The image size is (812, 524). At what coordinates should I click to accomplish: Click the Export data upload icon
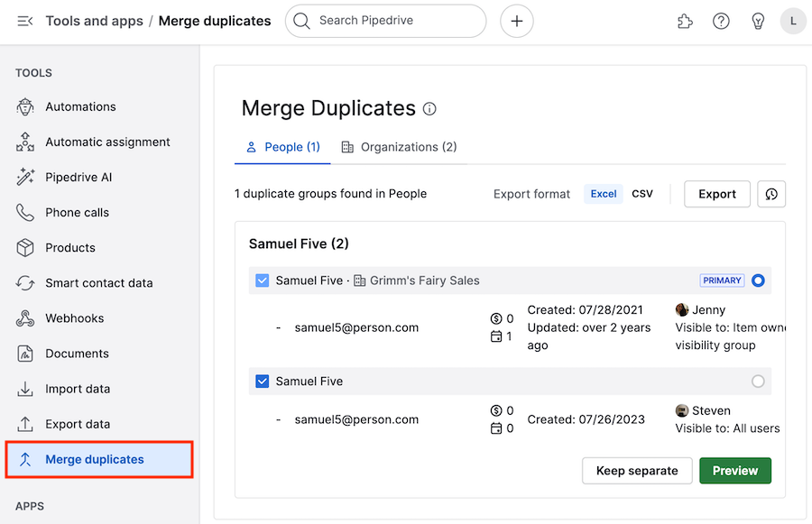25,424
